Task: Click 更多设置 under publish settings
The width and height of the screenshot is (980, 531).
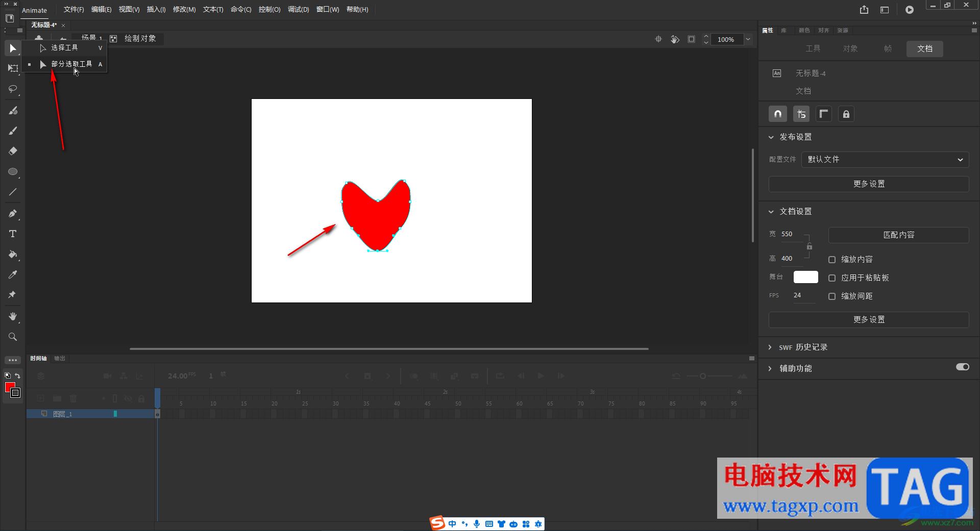Action: (869, 184)
